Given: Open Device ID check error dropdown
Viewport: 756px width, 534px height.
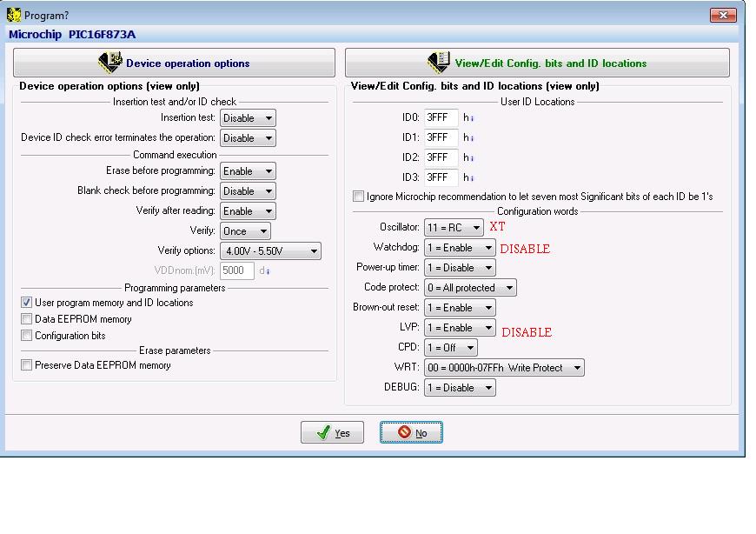Looking at the screenshot, I should [248, 138].
